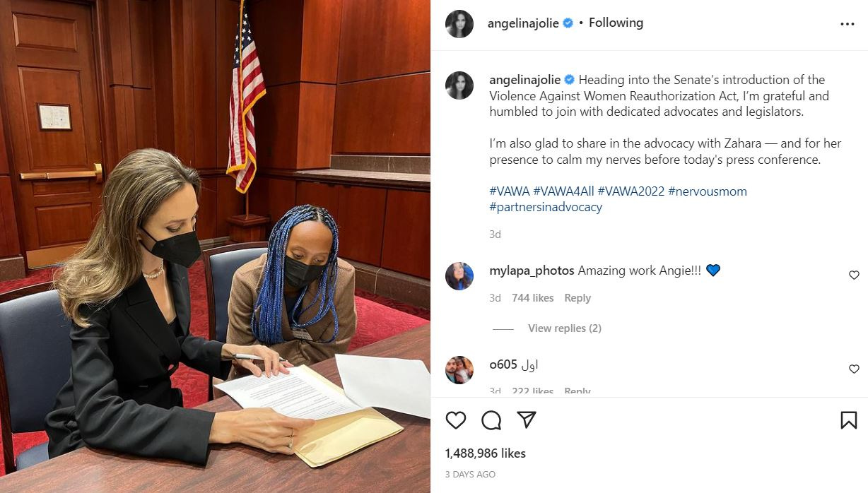
Task: Like the o605 comment heart
Action: coord(854,369)
